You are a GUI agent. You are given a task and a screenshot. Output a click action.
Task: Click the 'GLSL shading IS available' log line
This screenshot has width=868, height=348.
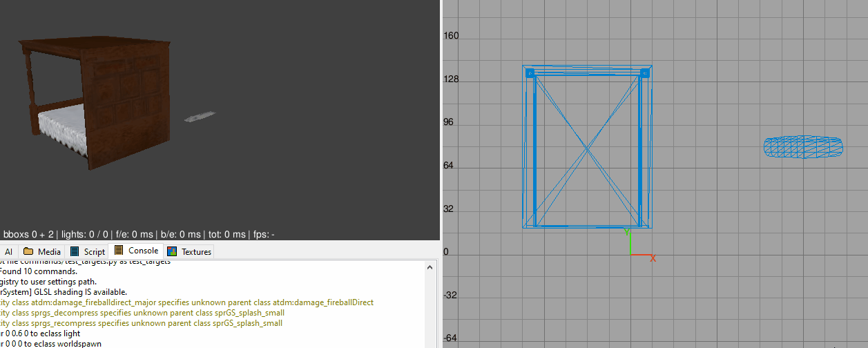[64, 292]
